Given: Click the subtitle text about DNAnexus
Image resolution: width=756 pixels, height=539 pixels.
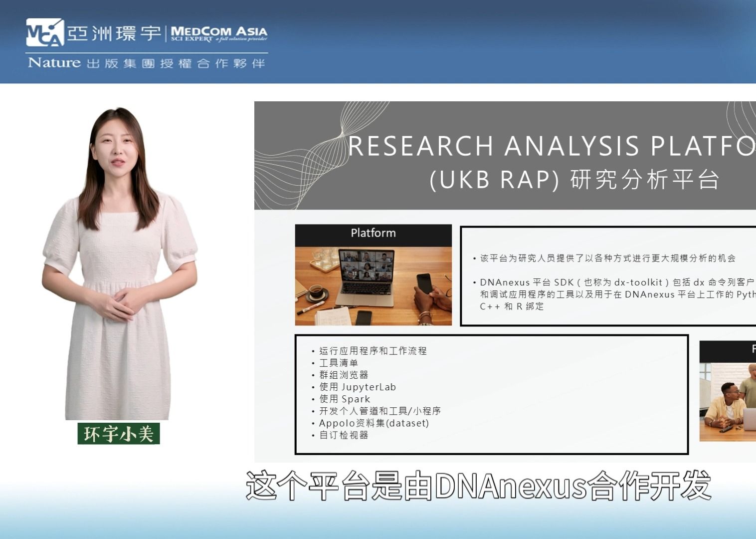Looking at the screenshot, I should (479, 489).
